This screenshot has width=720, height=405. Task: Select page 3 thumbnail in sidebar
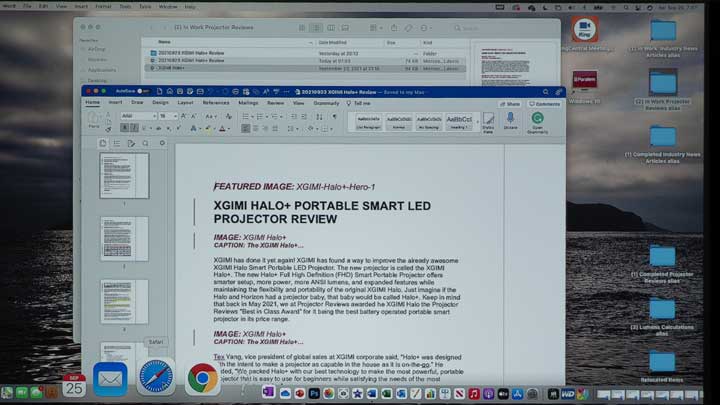pyautogui.click(x=124, y=302)
